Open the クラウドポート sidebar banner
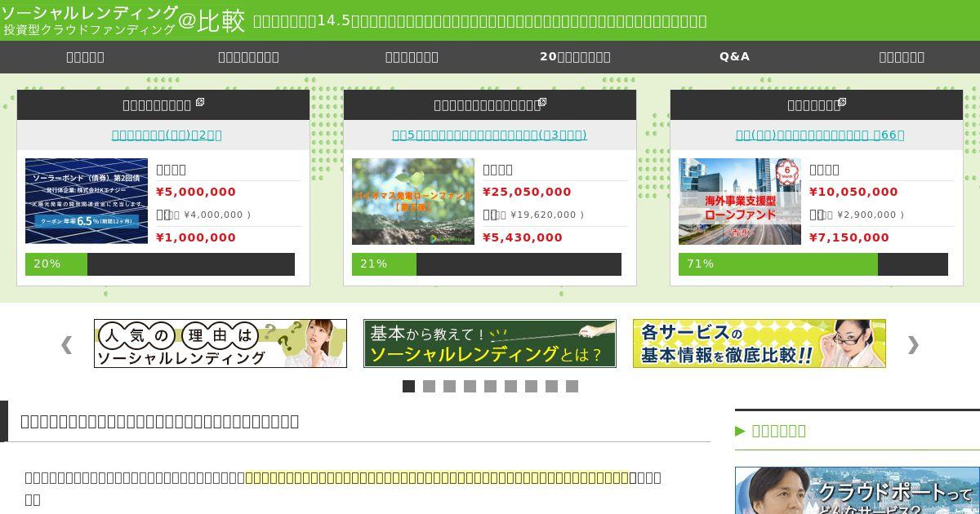This screenshot has height=514, width=980. pos(857,490)
